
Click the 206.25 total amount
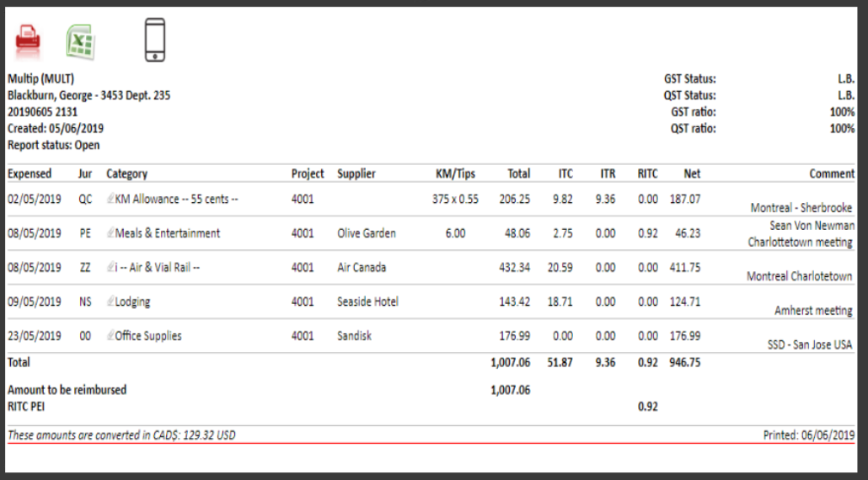pyautogui.click(x=514, y=199)
